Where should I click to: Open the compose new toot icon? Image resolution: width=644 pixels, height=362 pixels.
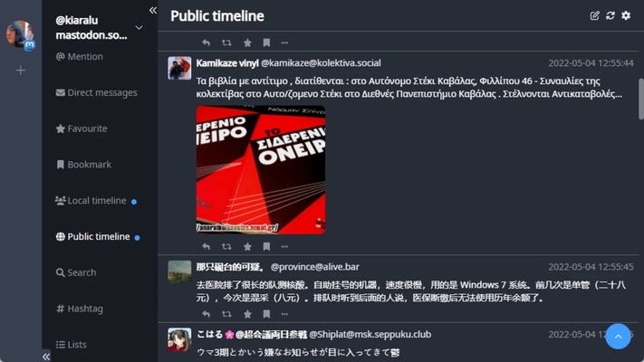pyautogui.click(x=594, y=15)
